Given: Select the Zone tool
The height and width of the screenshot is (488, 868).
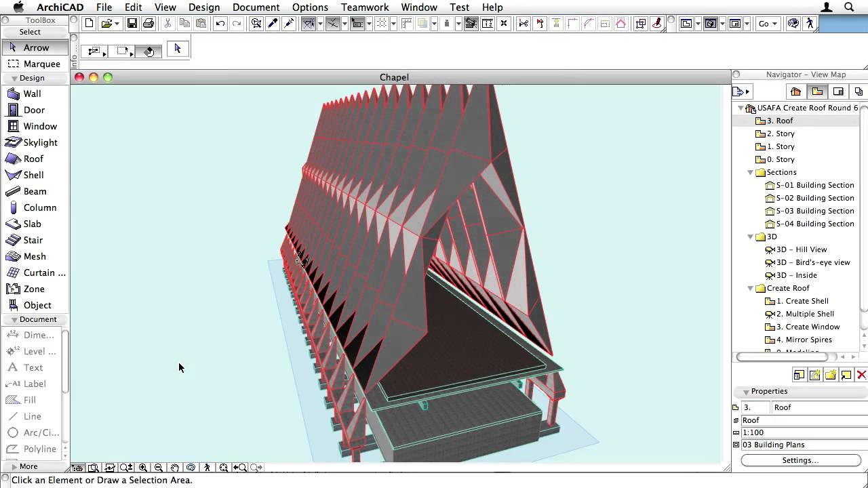Looking at the screenshot, I should [x=34, y=289].
